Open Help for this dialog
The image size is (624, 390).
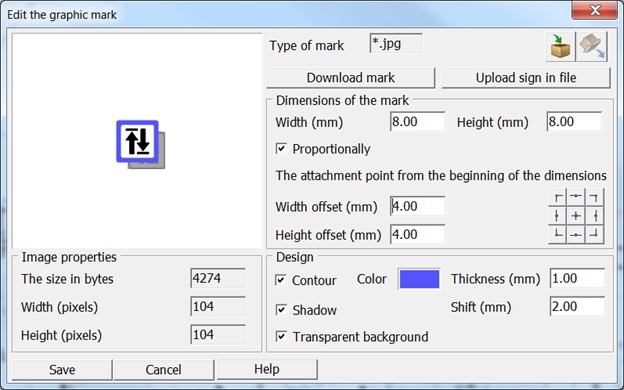coord(267,369)
